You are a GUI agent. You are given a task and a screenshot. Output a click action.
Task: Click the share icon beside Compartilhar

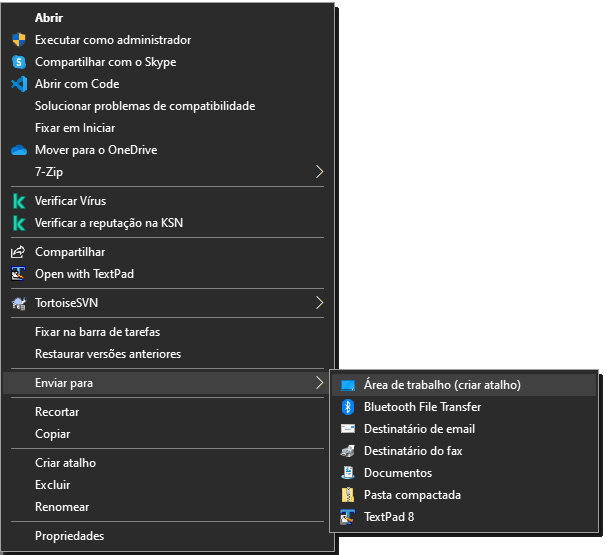18,252
